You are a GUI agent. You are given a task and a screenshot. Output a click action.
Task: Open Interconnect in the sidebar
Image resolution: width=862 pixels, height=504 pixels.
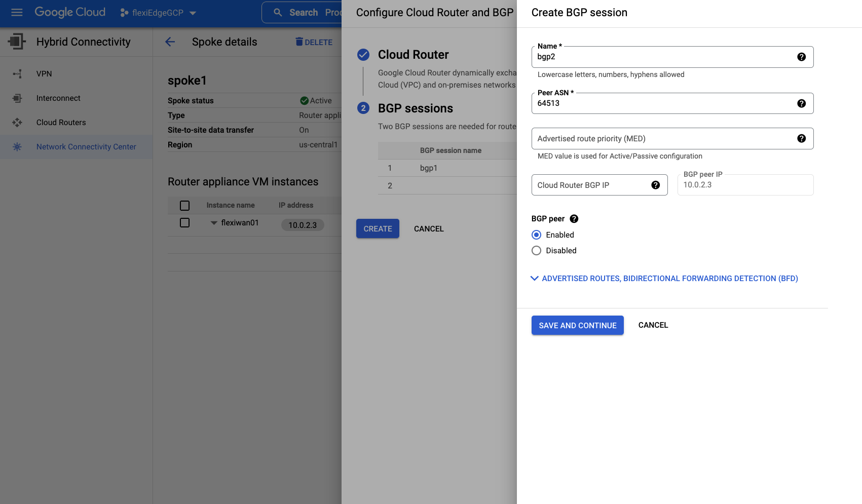[58, 98]
